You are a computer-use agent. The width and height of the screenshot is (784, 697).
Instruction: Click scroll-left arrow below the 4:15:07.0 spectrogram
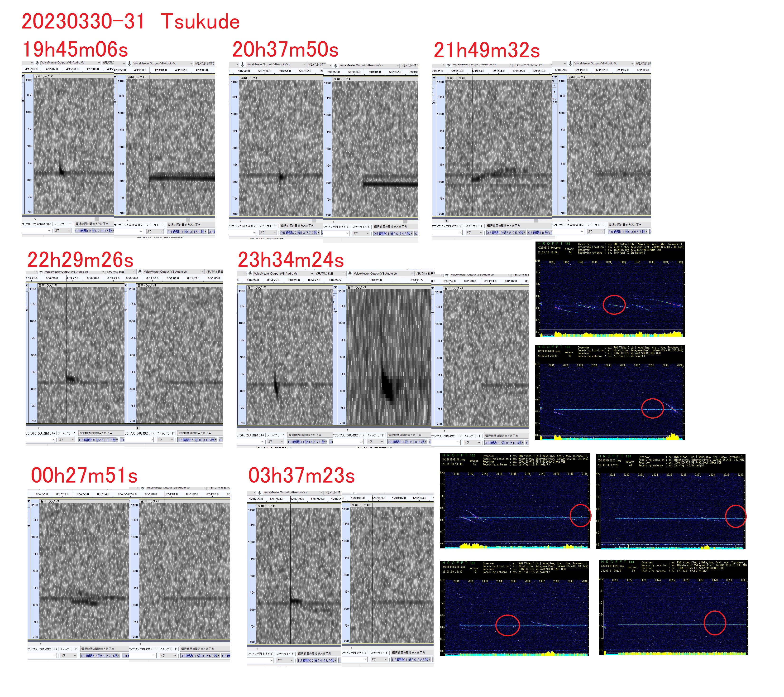point(35,219)
